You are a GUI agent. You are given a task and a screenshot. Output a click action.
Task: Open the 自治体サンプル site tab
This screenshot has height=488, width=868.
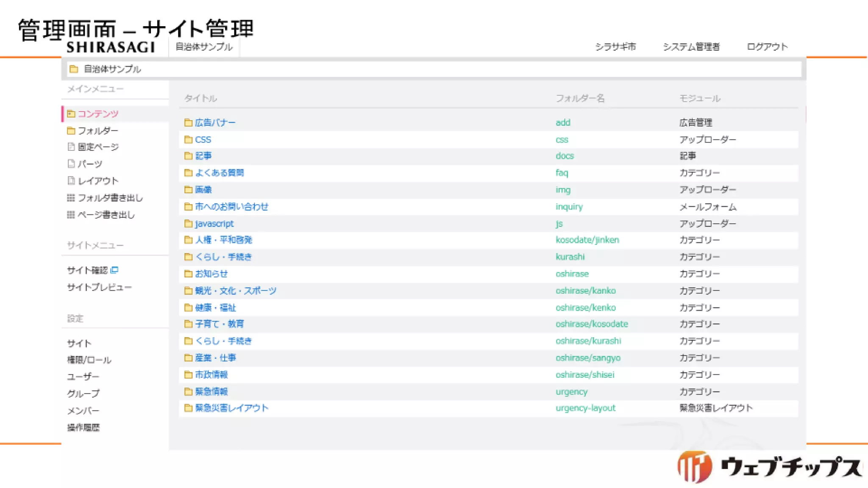(204, 47)
